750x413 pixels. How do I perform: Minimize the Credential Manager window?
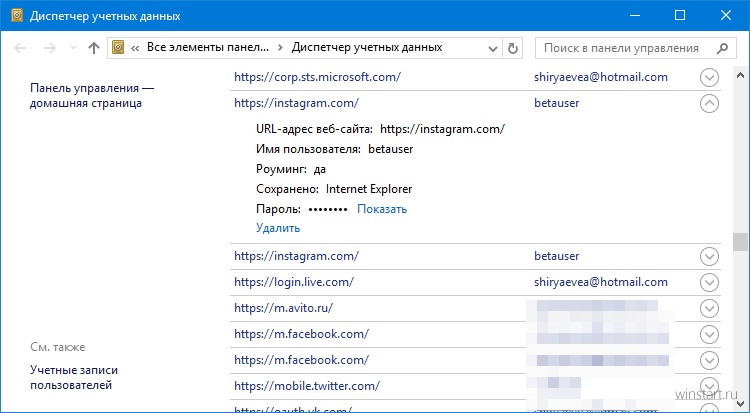(x=634, y=15)
